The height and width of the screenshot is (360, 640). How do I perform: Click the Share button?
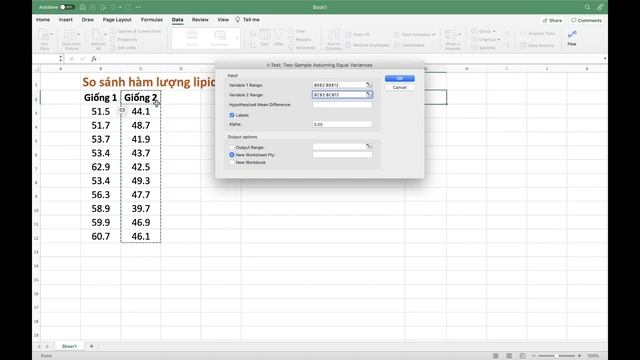tap(552, 20)
